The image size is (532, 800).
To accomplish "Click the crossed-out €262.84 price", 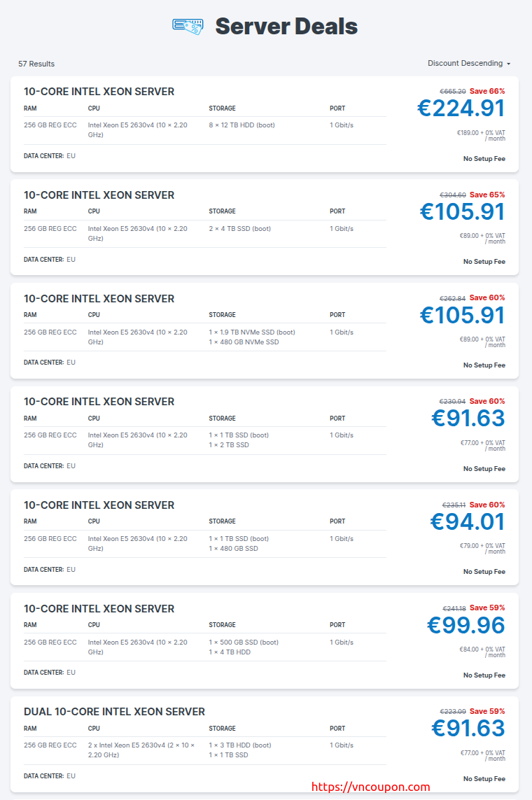I will (x=453, y=298).
